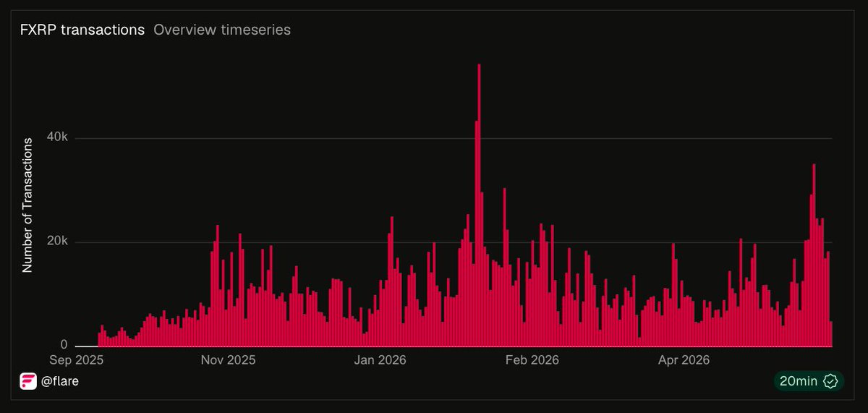868x413 pixels.
Task: Click the Nov 2025 x-axis label
Action: 228,359
